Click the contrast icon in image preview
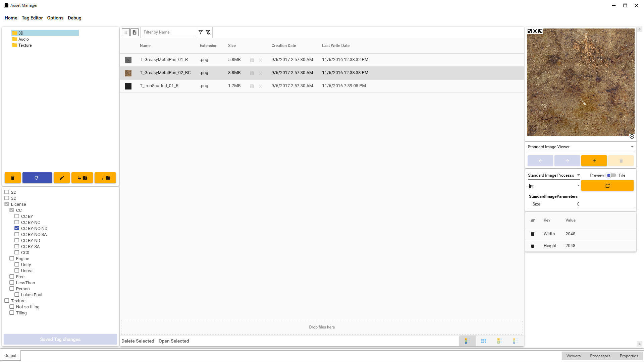The image size is (644, 362). (x=540, y=31)
